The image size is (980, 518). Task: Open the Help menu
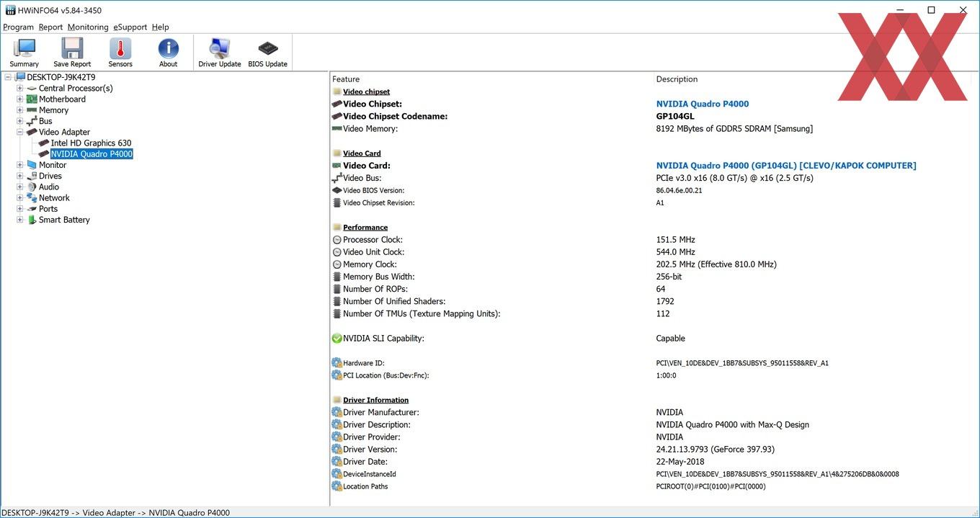click(x=160, y=27)
